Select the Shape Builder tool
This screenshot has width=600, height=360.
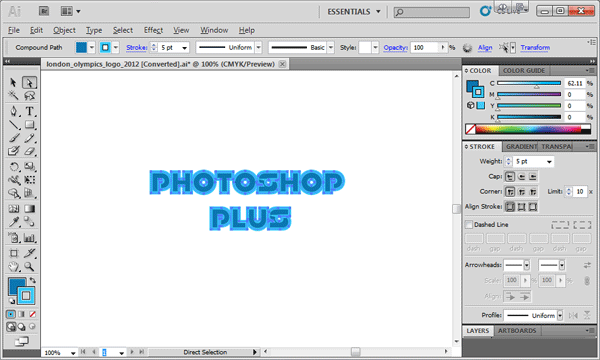tap(14, 193)
